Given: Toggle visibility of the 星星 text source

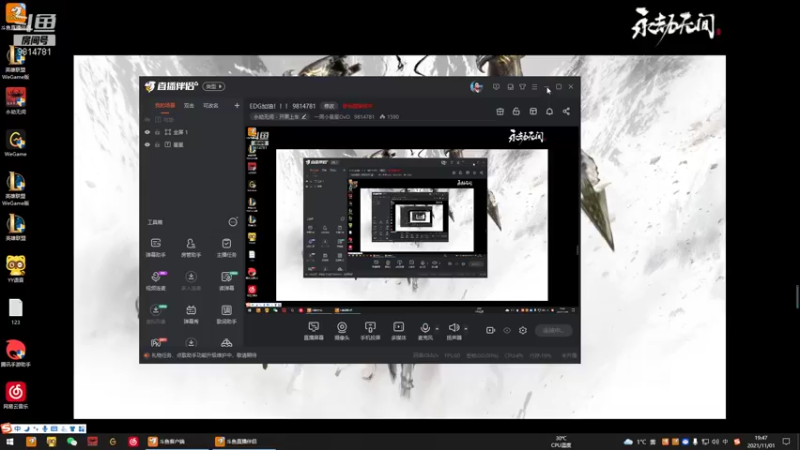Looking at the screenshot, I should click(147, 145).
